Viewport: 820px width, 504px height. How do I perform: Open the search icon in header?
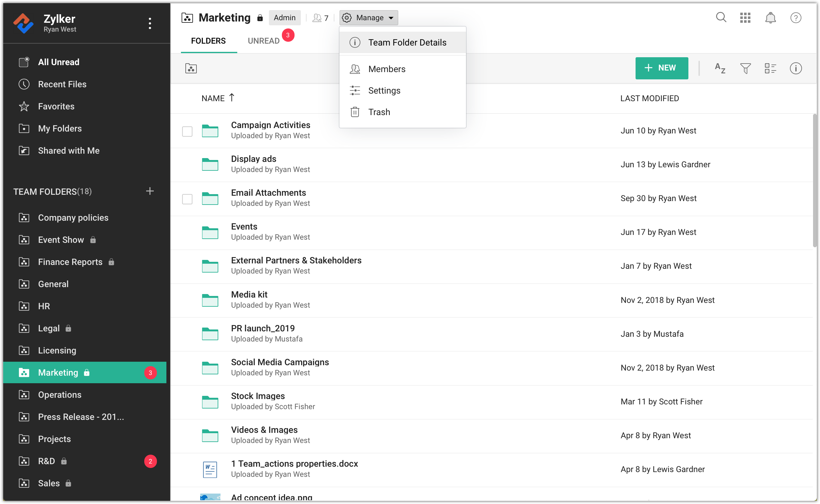[721, 17]
